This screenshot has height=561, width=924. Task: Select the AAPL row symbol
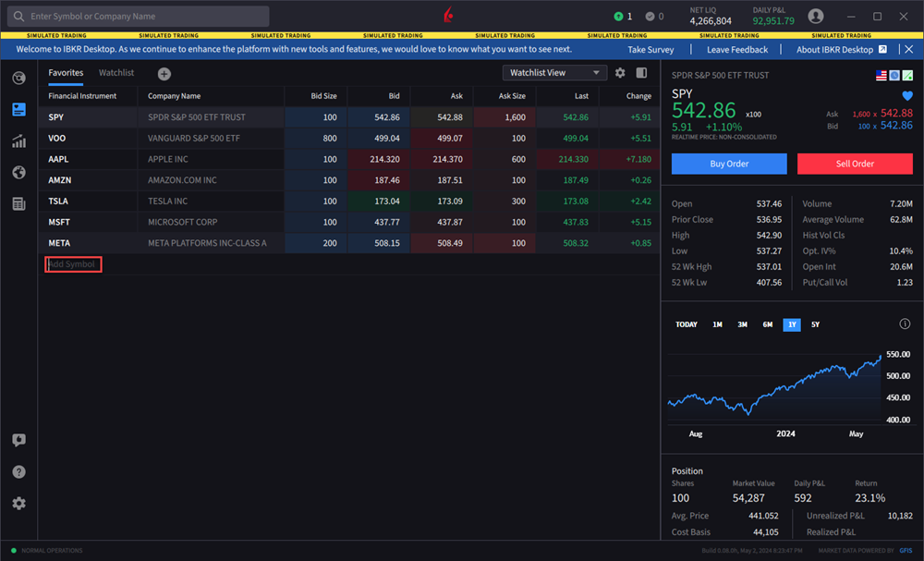58,159
